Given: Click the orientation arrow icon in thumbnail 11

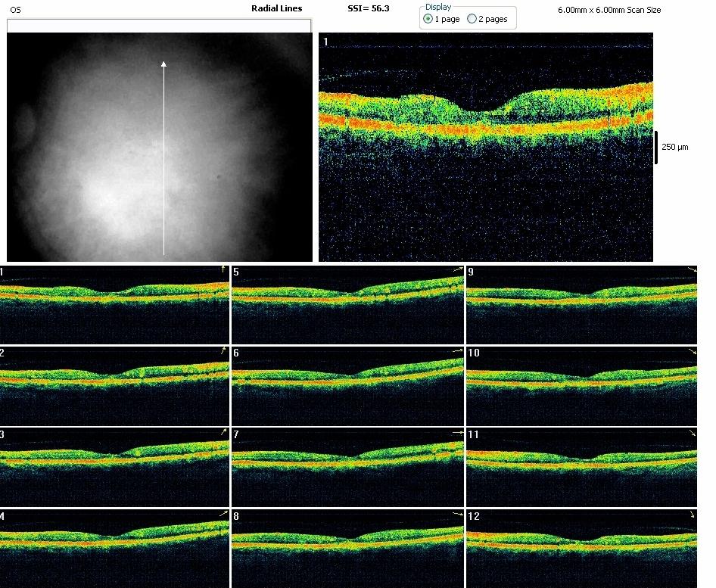Looking at the screenshot, I should pos(692,432).
